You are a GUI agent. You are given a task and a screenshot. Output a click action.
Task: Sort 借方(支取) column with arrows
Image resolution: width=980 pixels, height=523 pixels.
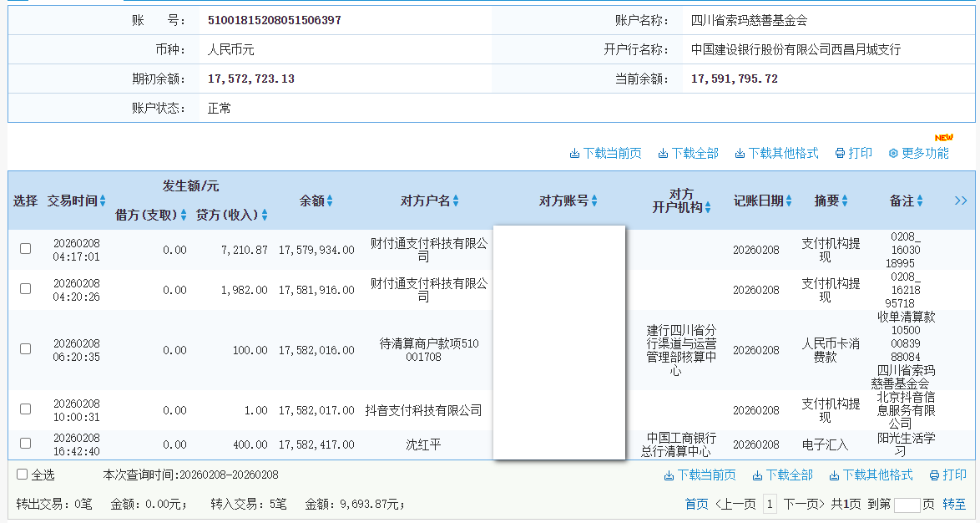184,216
